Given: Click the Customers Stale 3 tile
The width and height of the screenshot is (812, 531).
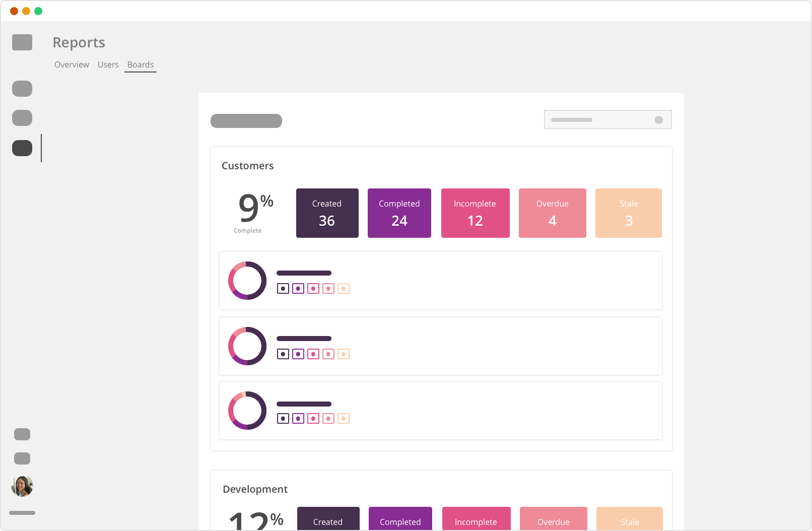Looking at the screenshot, I should click(629, 213).
